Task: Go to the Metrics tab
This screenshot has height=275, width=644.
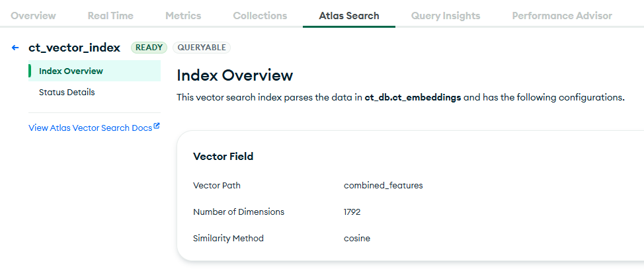Action: [183, 15]
